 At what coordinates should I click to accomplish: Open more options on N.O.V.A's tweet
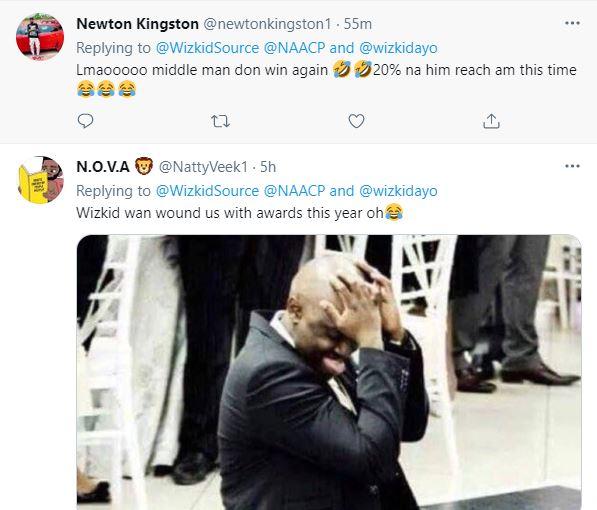(572, 166)
